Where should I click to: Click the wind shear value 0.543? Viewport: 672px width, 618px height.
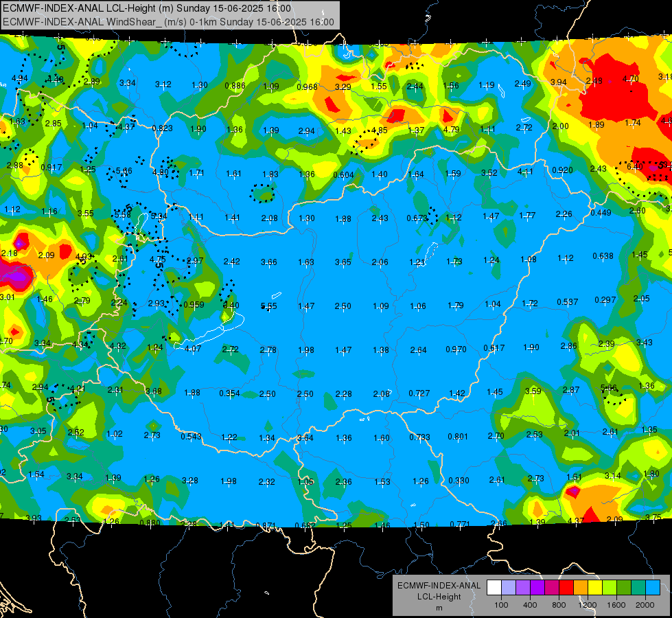click(191, 436)
